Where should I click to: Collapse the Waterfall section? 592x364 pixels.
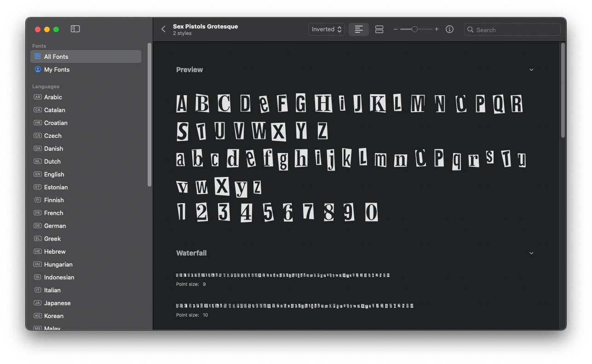pyautogui.click(x=531, y=253)
